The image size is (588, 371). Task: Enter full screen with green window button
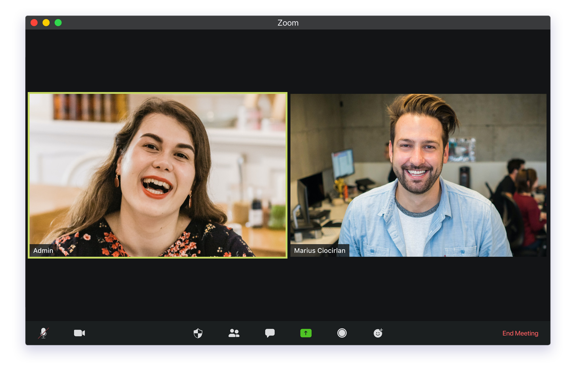pos(58,23)
